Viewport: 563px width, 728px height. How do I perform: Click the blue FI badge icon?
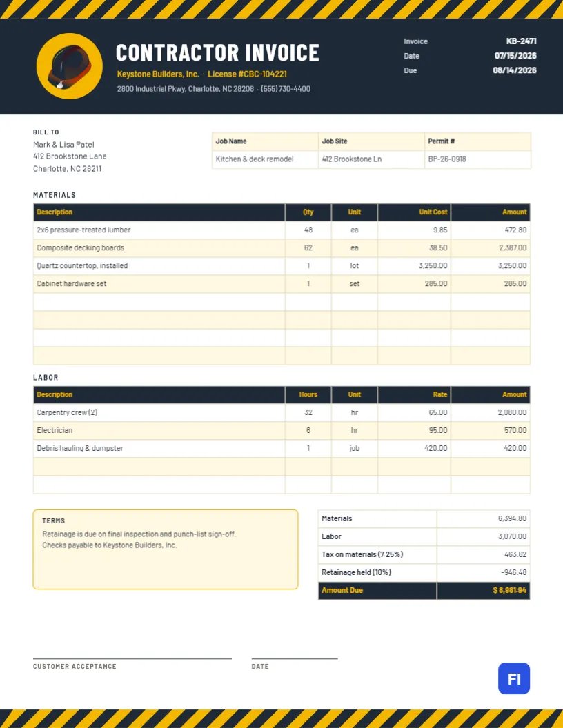(x=514, y=678)
